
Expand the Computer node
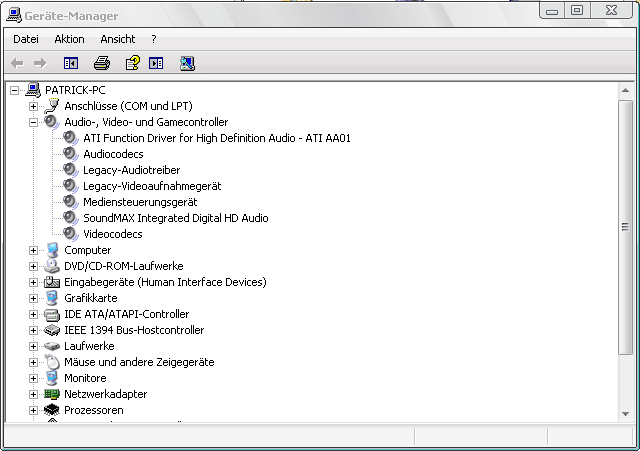33,250
